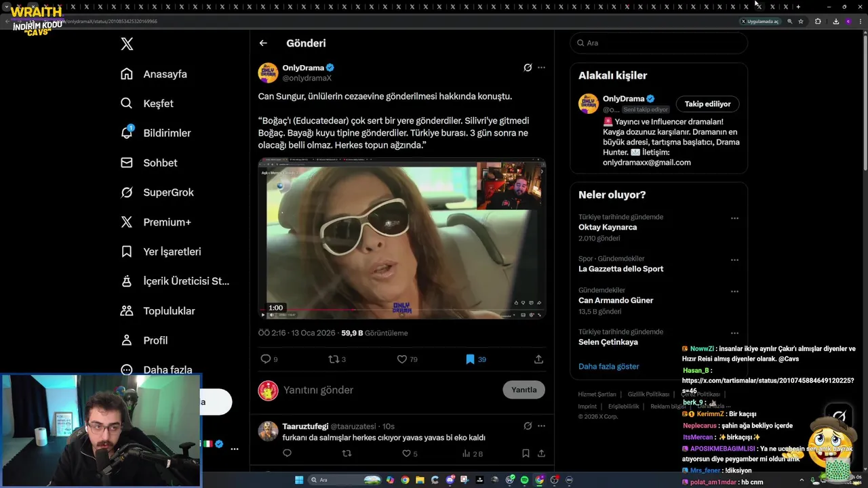Bookmark page with star icon
Viewport: 868px width, 488px height.
[x=801, y=21]
